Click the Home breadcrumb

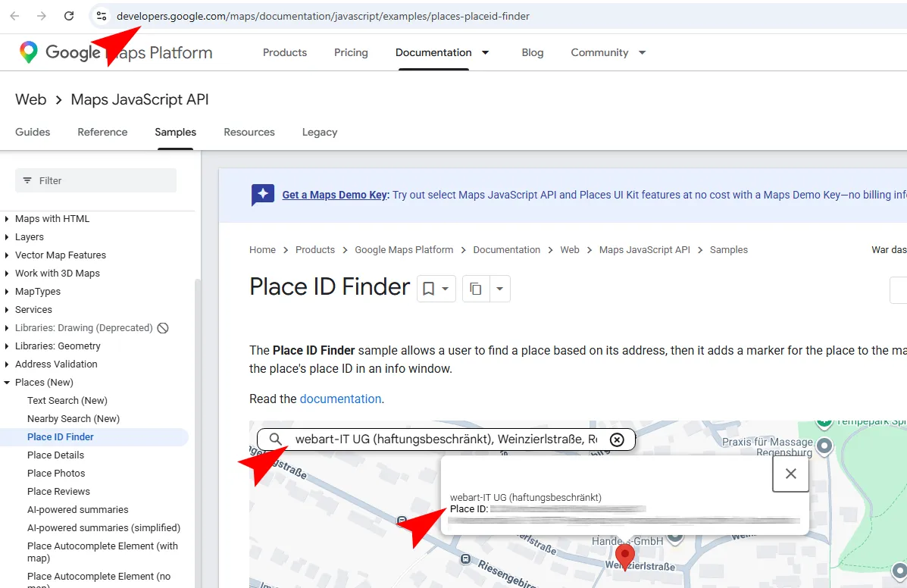pos(263,250)
